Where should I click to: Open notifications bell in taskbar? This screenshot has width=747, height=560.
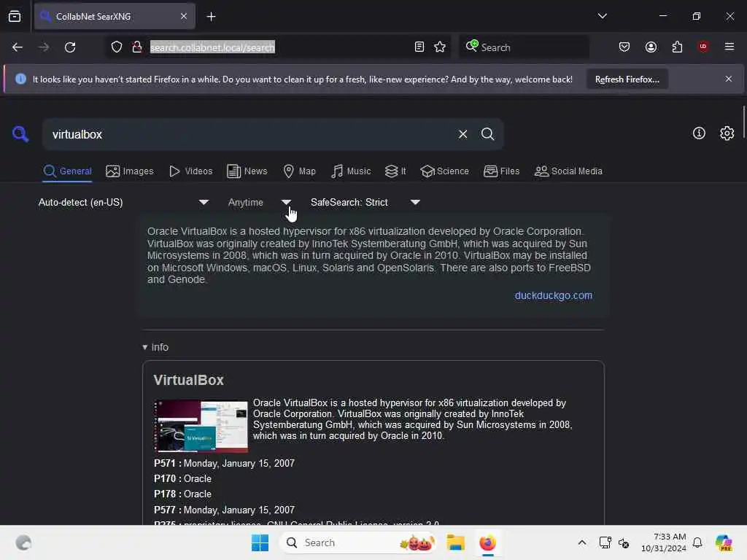click(x=697, y=542)
